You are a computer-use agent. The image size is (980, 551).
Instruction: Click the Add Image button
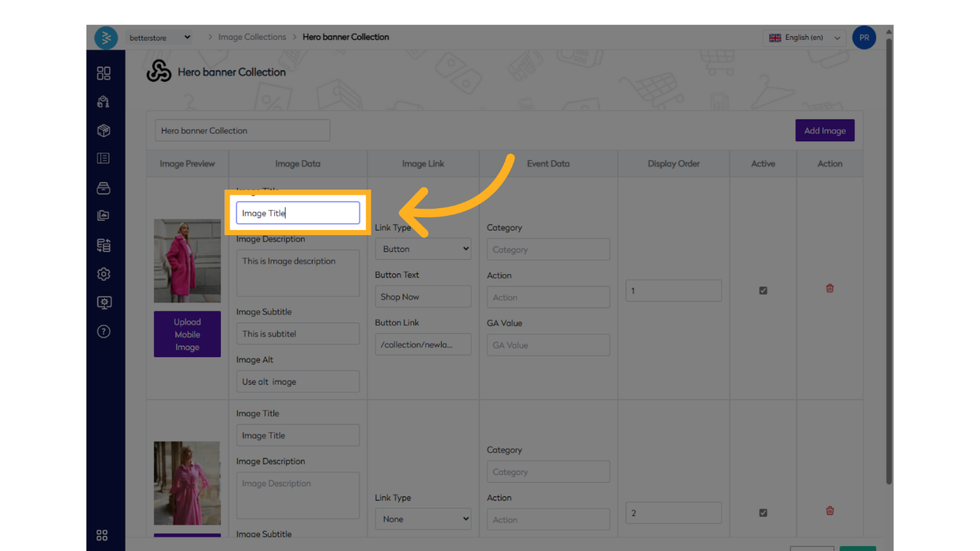click(x=824, y=131)
